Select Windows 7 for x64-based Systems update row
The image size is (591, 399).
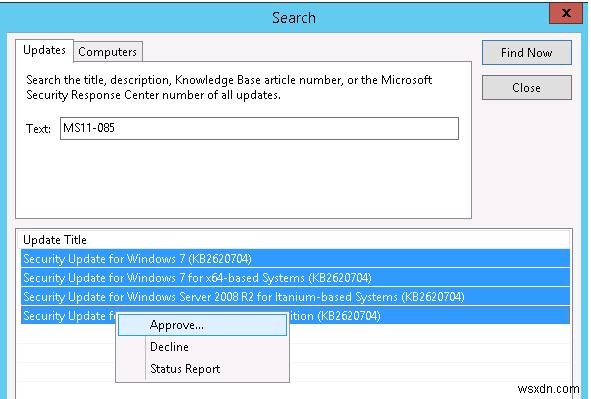(295, 278)
